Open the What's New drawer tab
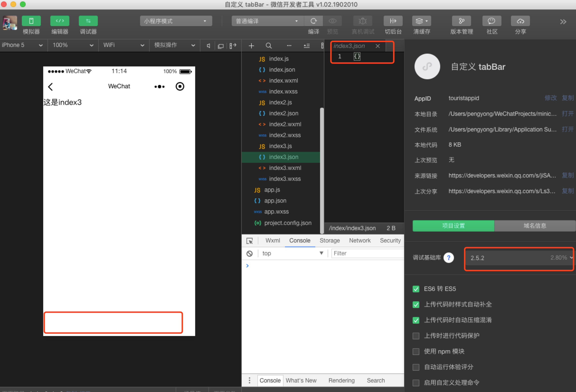 coord(301,380)
